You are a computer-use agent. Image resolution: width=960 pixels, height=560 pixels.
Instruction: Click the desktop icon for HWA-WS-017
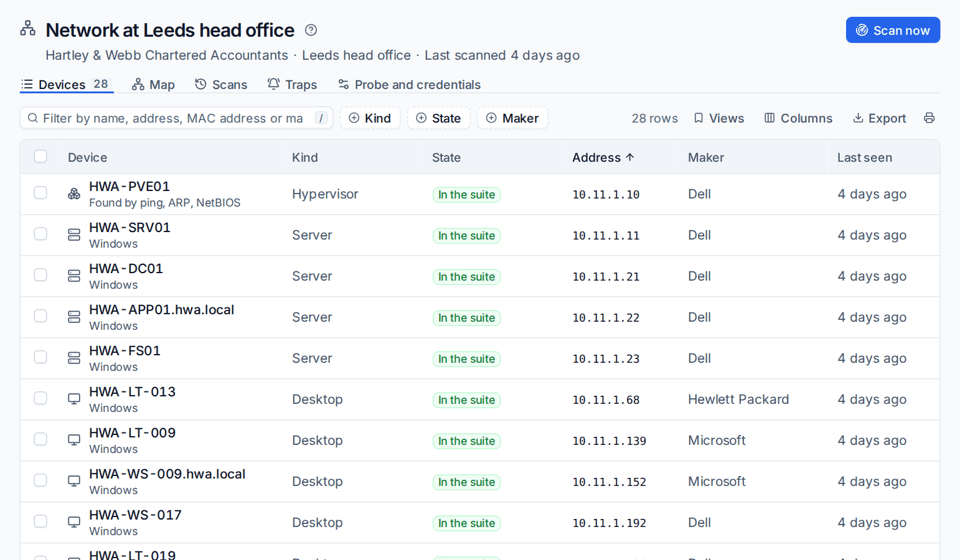[x=74, y=523]
